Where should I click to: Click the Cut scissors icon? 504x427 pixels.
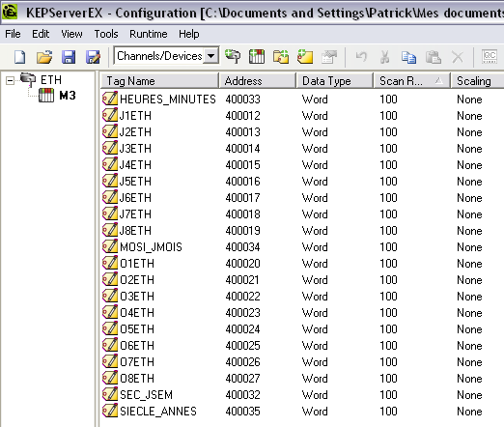coord(384,57)
